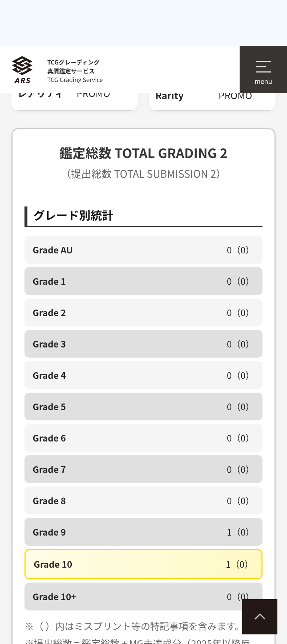Click the TCG Grading Service header text
This screenshot has height=644, width=287.
click(x=75, y=80)
